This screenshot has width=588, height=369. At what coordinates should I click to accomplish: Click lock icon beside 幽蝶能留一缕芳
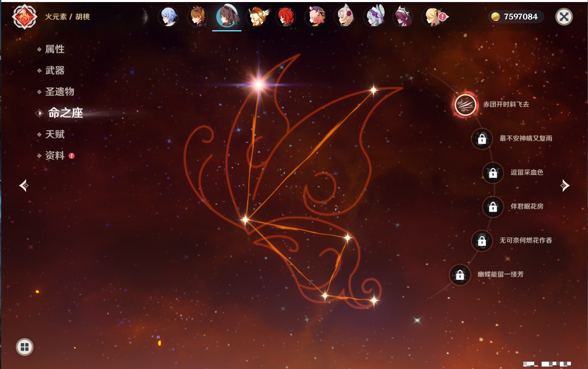(460, 275)
